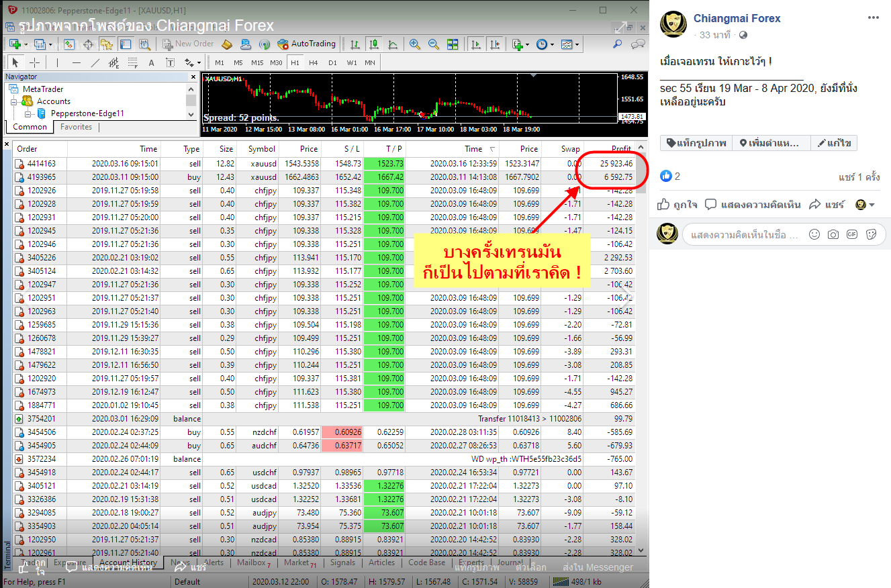891x588 pixels.
Task: Click the Tile Windows grid icon
Action: coord(453,44)
